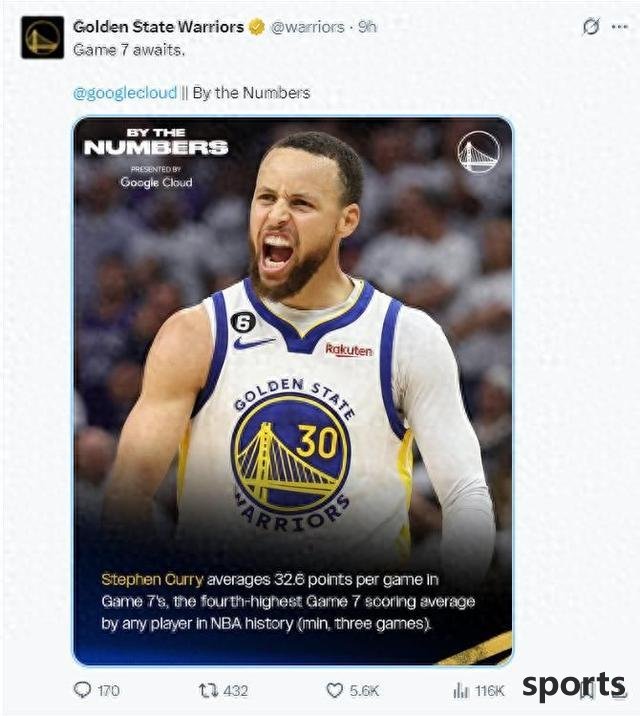Click the 432 reposts count

tap(236, 690)
